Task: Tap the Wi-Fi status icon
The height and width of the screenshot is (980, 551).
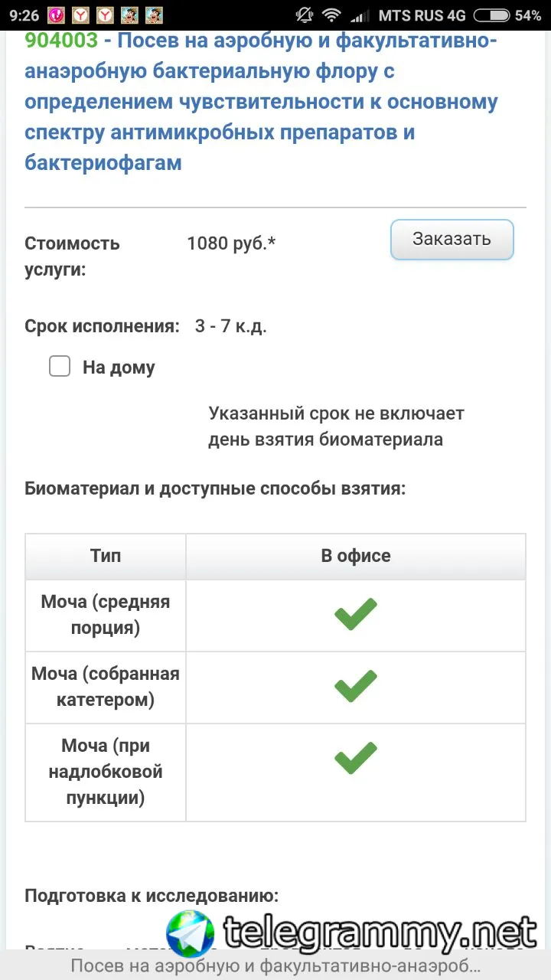Action: point(331,15)
